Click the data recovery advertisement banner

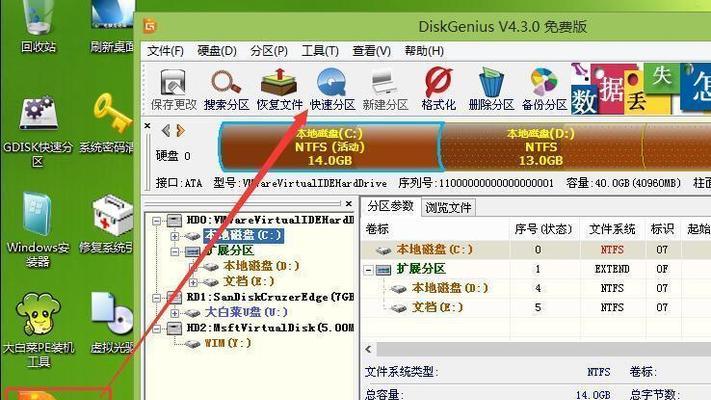[640, 88]
